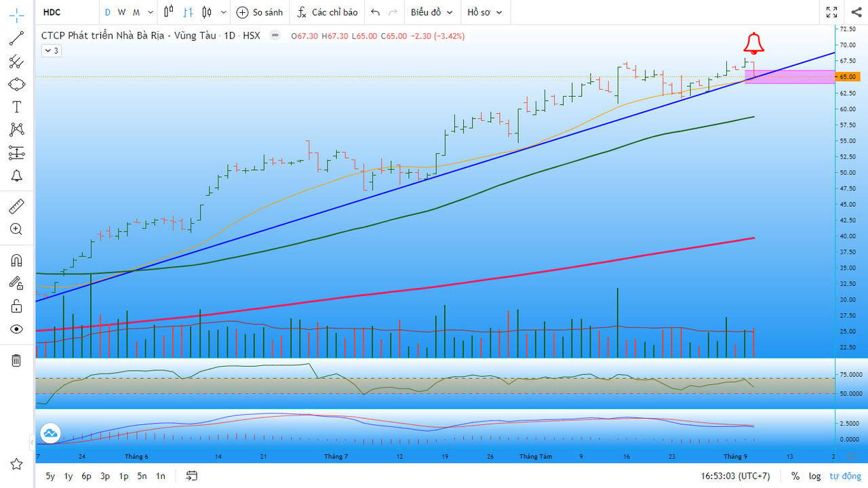Open the 'Hồ sơ' dropdown
The height and width of the screenshot is (488, 868).
pos(485,12)
